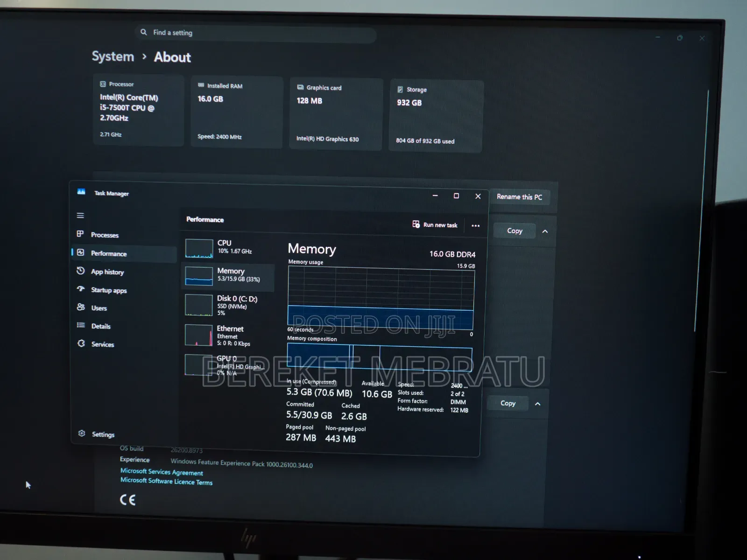Click the '16.0 GB DDR4' memory label
Image resolution: width=747 pixels, height=560 pixels.
[452, 254]
